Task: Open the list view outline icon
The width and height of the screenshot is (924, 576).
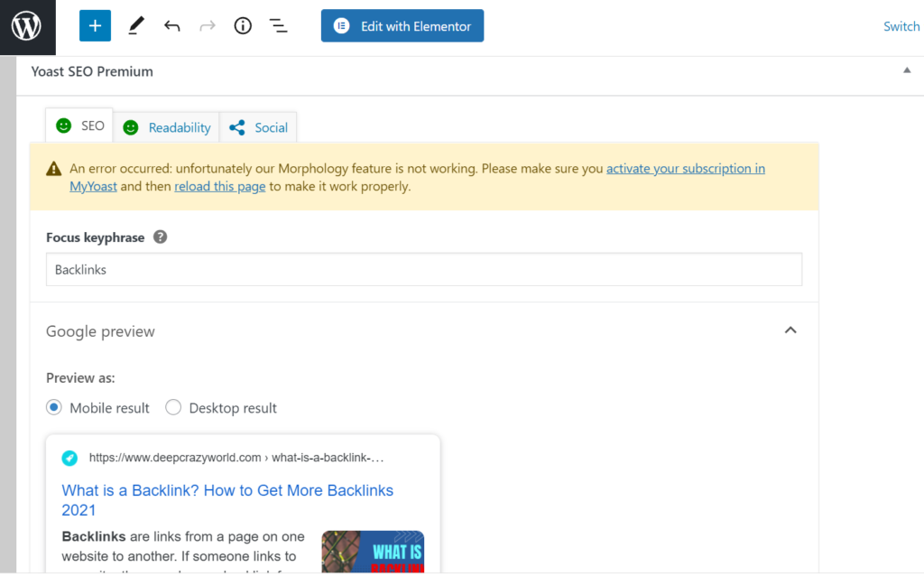Action: [x=278, y=26]
